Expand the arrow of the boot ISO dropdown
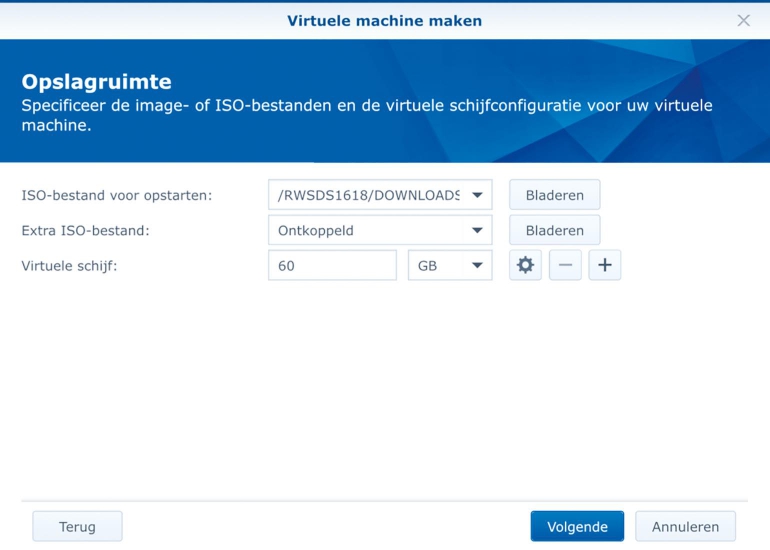The height and width of the screenshot is (550, 770). click(x=477, y=196)
